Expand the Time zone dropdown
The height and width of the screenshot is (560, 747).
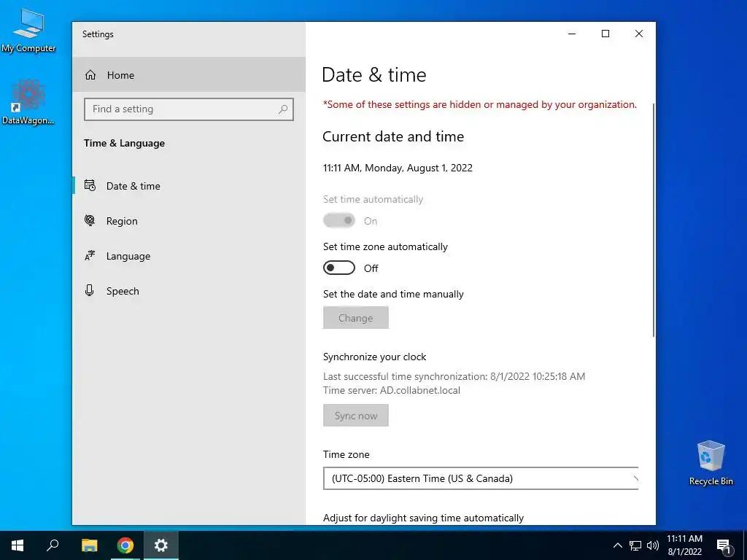click(x=481, y=478)
